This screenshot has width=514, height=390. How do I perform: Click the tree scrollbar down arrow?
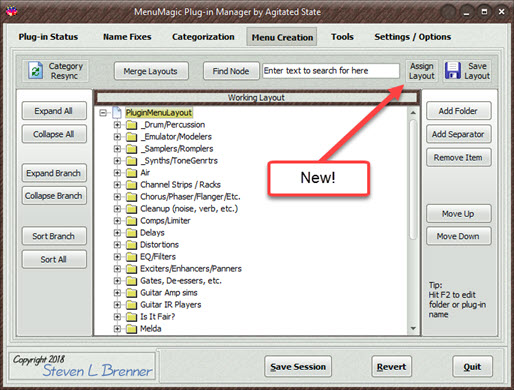click(x=413, y=329)
